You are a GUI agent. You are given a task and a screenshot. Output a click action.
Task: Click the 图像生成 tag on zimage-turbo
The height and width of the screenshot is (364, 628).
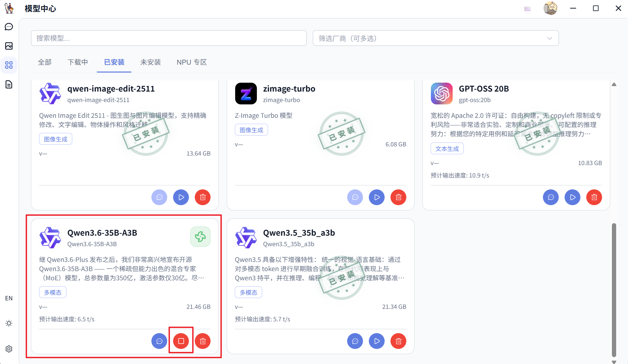[251, 130]
